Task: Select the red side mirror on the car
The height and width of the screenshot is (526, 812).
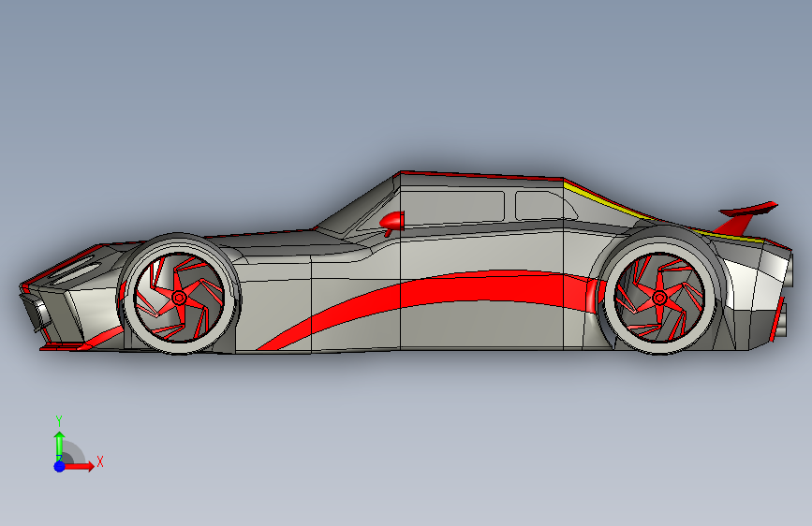Action: [392, 222]
